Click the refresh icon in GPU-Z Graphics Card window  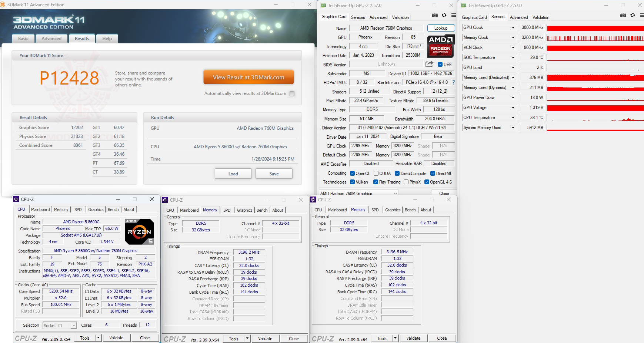444,15
